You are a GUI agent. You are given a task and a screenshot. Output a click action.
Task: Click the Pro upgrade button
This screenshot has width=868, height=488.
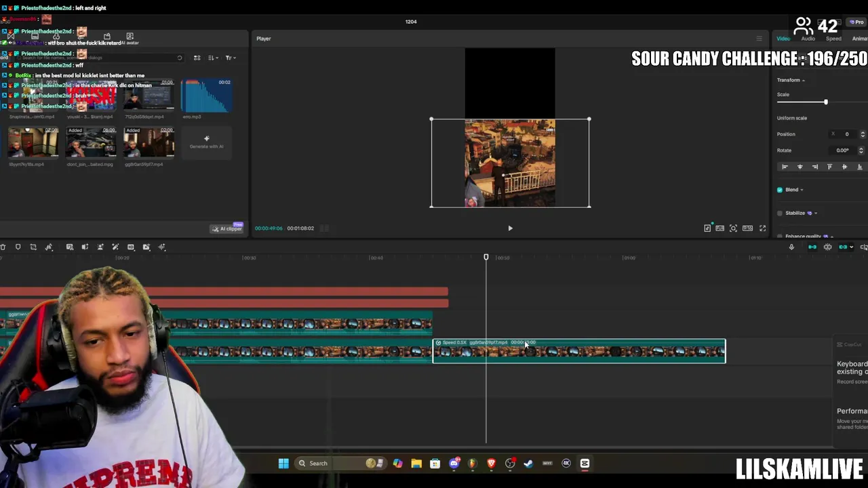tap(856, 22)
